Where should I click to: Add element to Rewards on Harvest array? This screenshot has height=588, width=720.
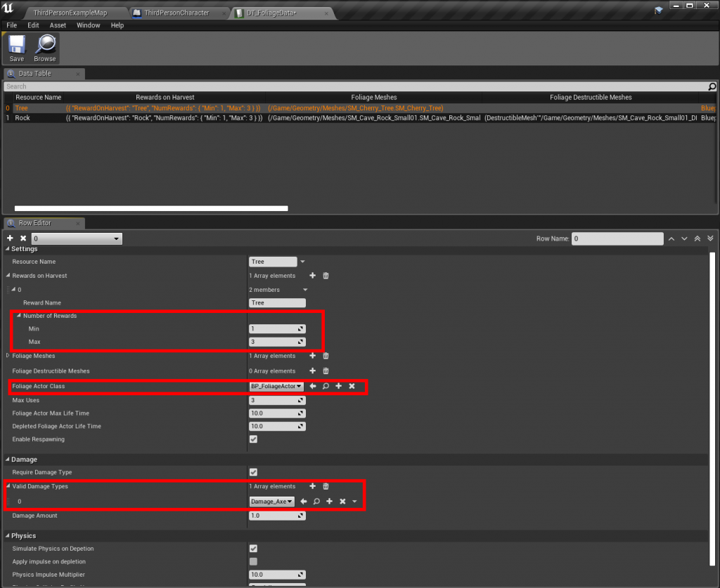click(x=313, y=276)
